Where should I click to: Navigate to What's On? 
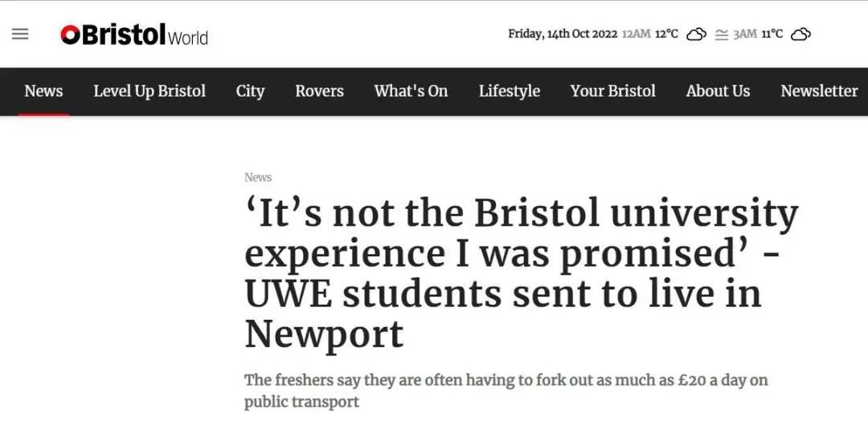[411, 91]
